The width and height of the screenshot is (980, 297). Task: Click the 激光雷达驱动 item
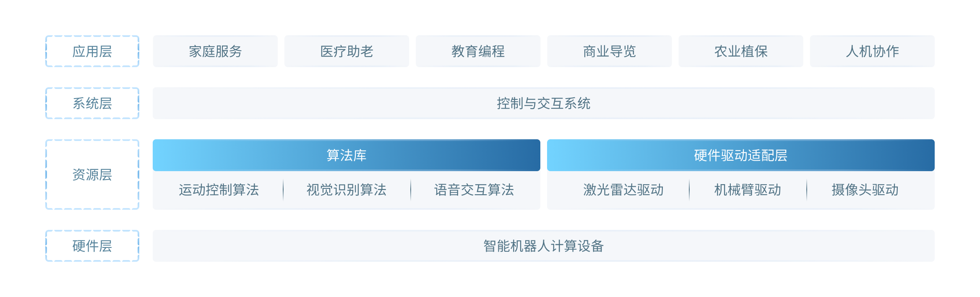[x=623, y=190]
